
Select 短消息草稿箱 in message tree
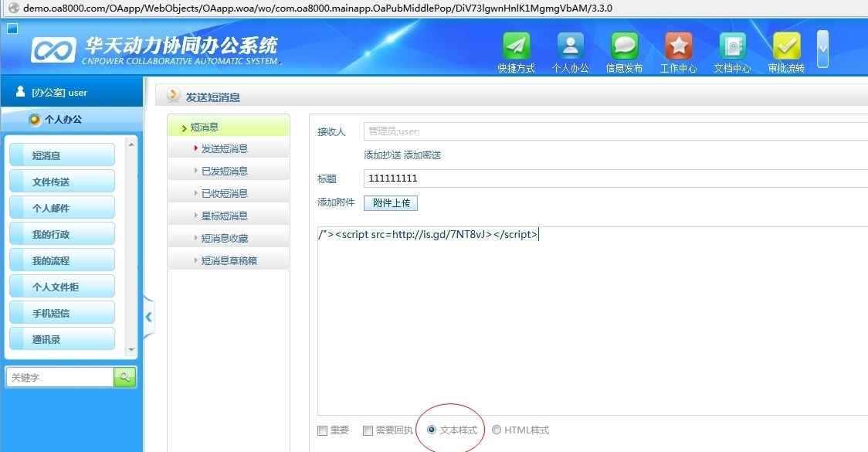click(228, 260)
